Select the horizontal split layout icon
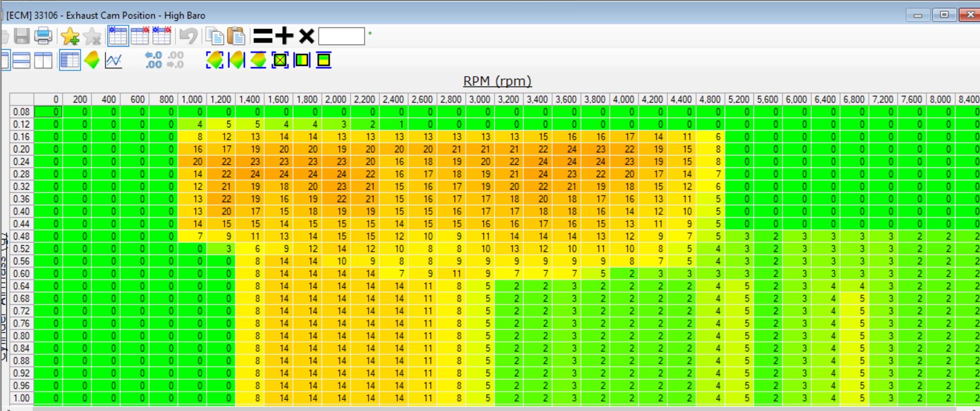This screenshot has height=411, width=980. click(21, 61)
